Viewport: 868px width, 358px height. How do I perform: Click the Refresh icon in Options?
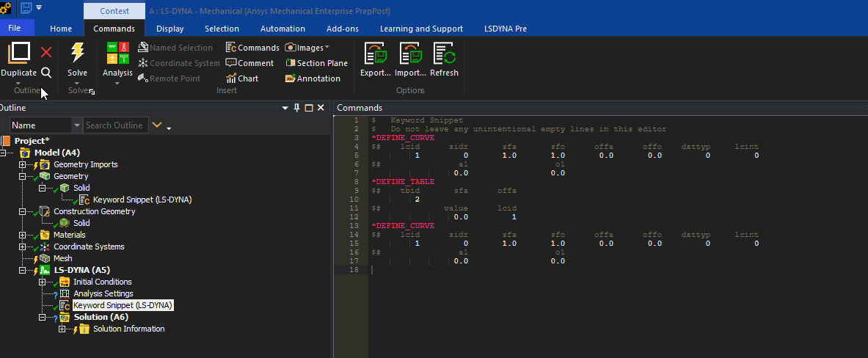pos(444,54)
